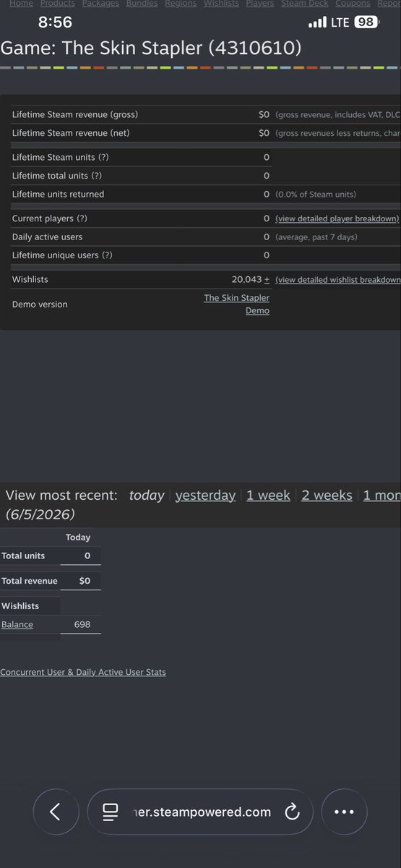Click the Today column header
Image resolution: width=401 pixels, height=868 pixels.
(x=78, y=537)
